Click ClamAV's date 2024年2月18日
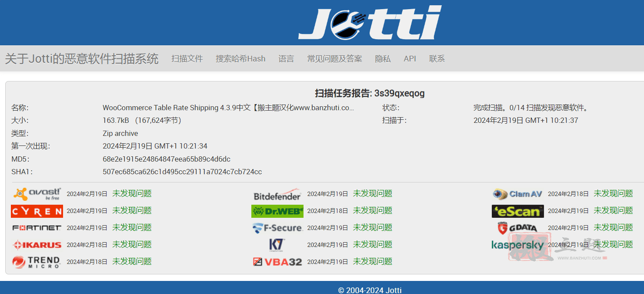Screen dimensions: 644x294 [x=568, y=194]
